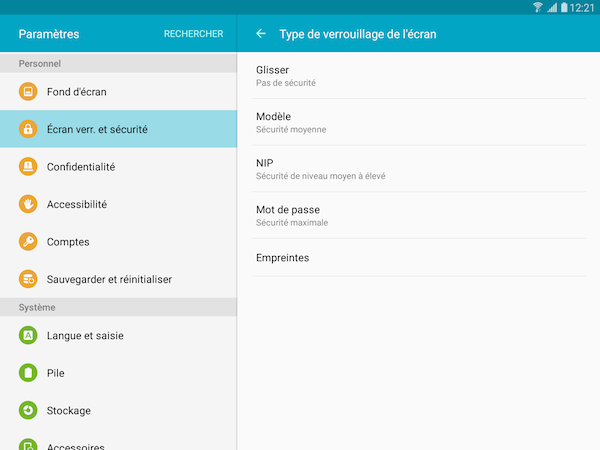Click the Comptes key icon

(28, 241)
